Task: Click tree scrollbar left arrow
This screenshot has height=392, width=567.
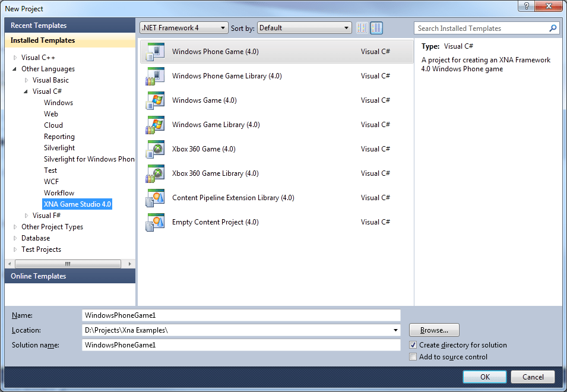Action: pos(9,264)
